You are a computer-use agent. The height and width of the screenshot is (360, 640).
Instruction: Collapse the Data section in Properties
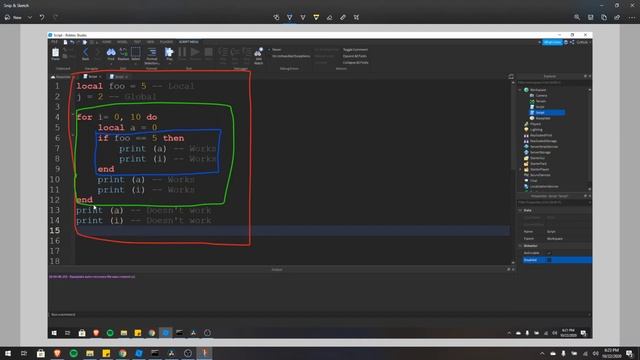pos(520,210)
